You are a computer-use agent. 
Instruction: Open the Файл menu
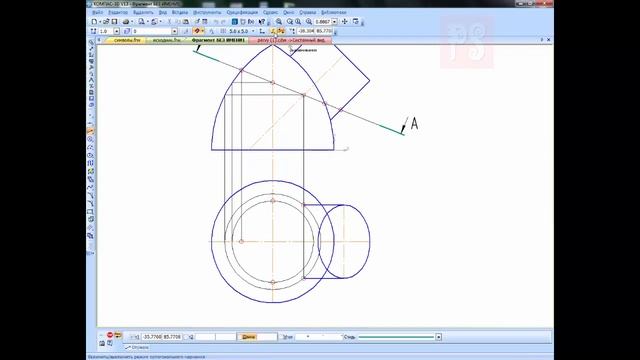tap(97, 13)
